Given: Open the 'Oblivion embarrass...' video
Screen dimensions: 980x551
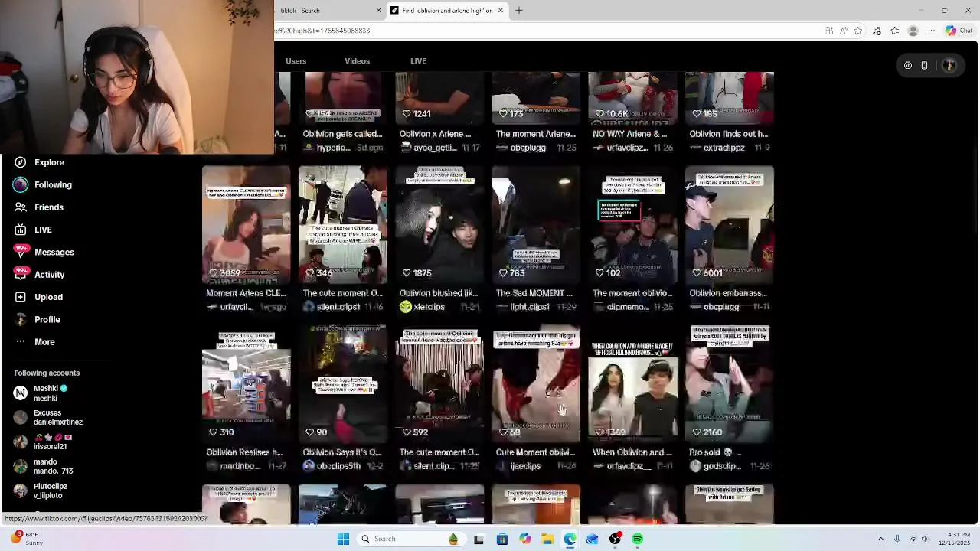Looking at the screenshot, I should click(x=729, y=225).
